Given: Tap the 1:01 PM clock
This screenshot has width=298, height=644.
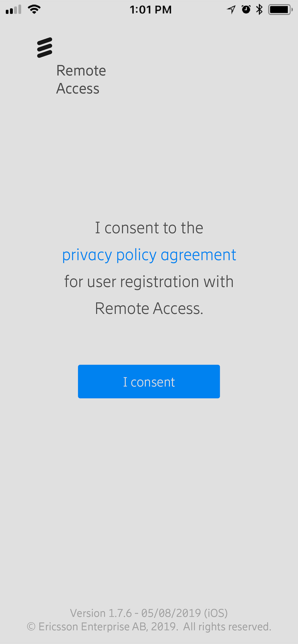Looking at the screenshot, I should 151,10.
